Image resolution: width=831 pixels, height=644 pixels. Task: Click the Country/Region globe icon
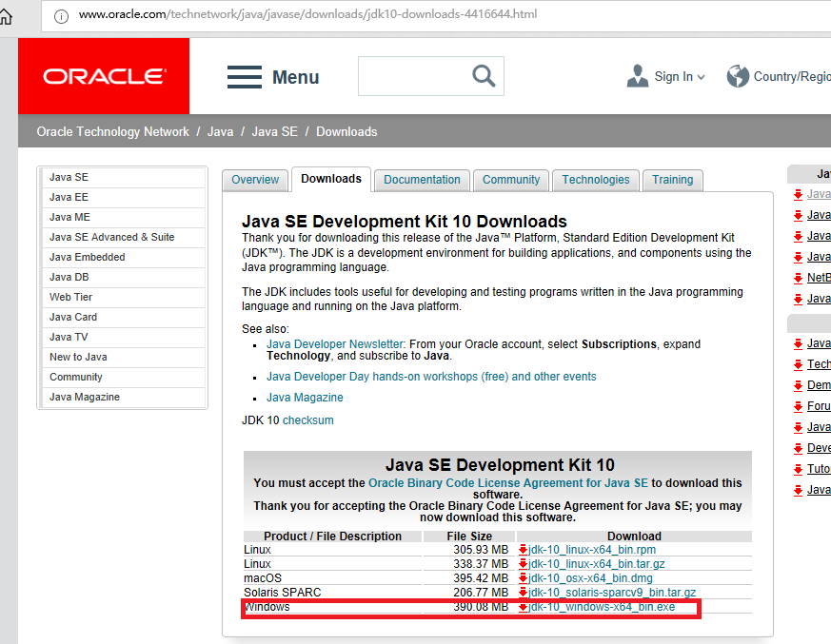739,75
